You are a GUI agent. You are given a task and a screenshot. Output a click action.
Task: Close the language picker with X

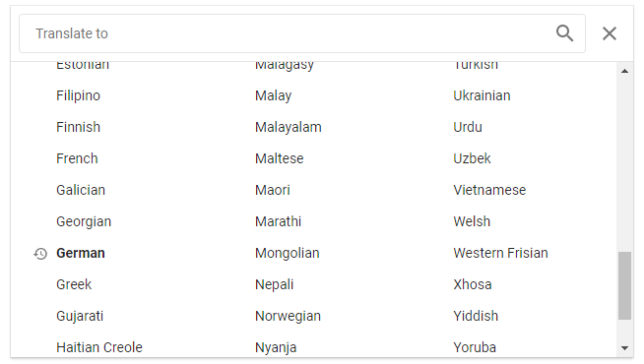(x=610, y=33)
